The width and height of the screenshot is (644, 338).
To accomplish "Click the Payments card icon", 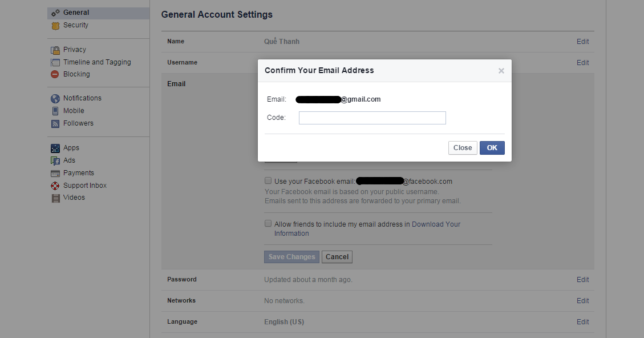I will [55, 173].
